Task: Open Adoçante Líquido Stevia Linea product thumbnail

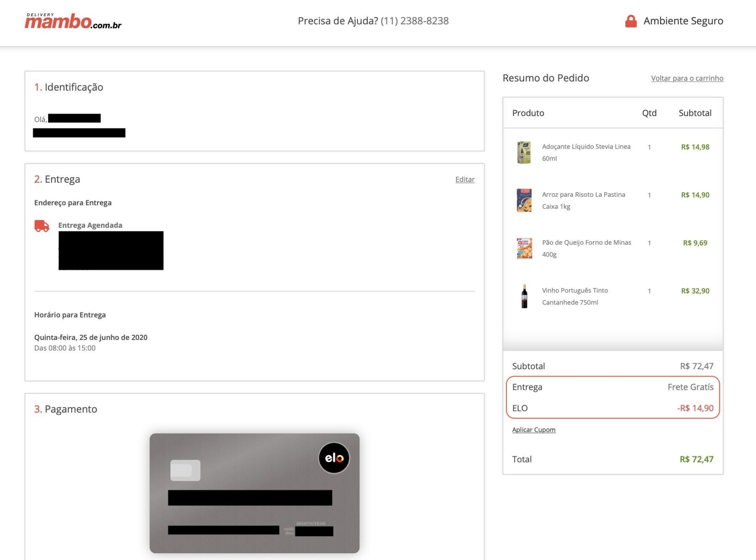Action: tap(524, 152)
